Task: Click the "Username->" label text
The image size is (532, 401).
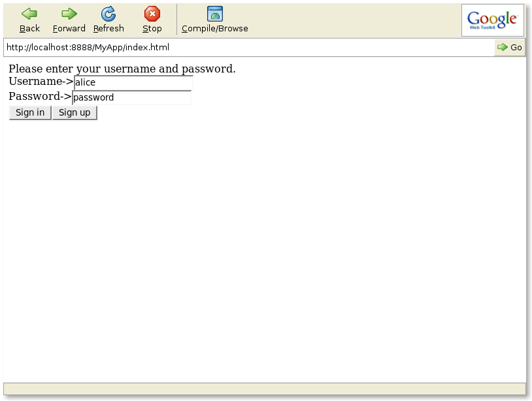Action: click(x=41, y=82)
